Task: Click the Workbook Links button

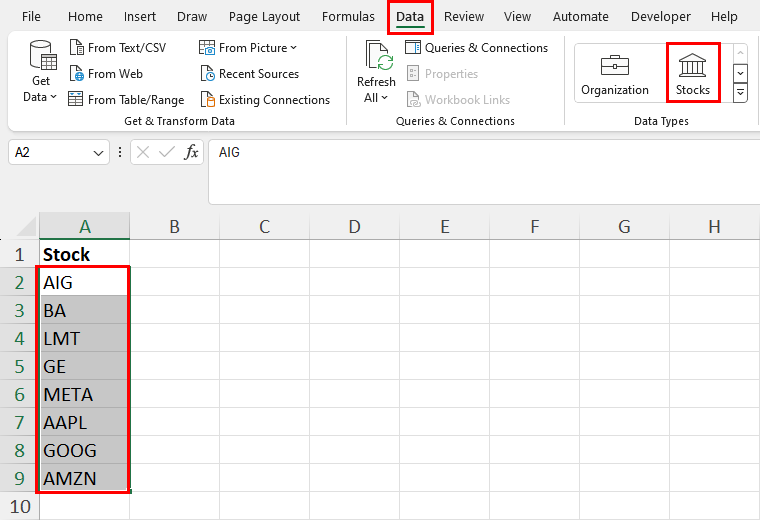Action: (458, 99)
